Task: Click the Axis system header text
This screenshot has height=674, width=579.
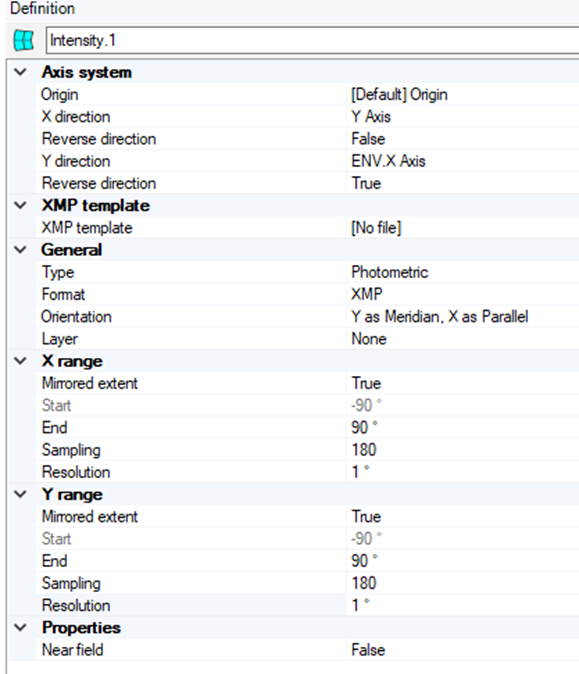Action: pos(86,72)
